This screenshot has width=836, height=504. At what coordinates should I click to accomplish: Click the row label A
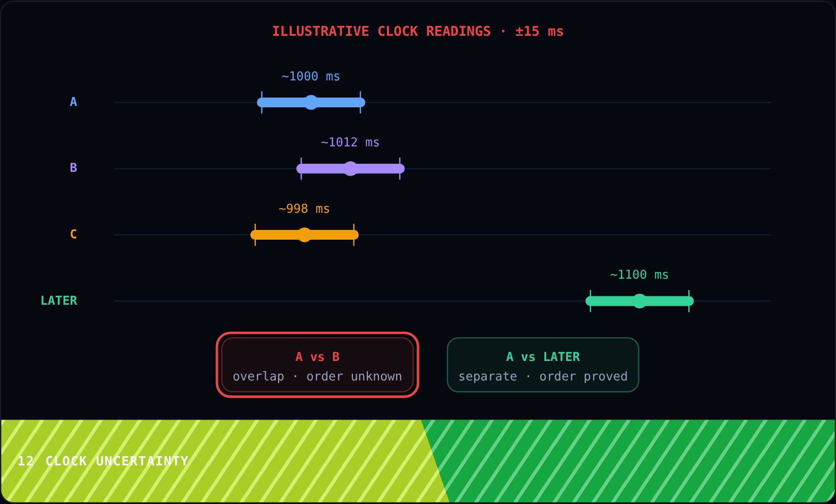pos(73,102)
